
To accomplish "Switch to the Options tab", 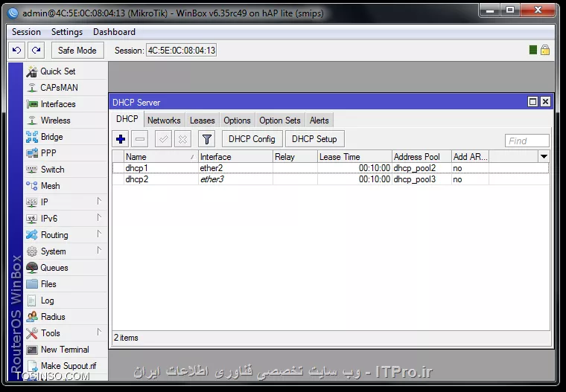I will pyautogui.click(x=237, y=121).
